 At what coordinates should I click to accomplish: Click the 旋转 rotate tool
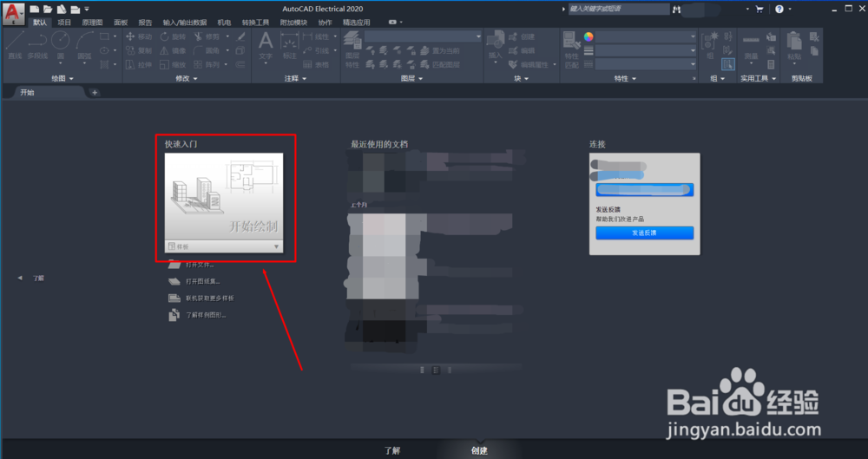(173, 36)
